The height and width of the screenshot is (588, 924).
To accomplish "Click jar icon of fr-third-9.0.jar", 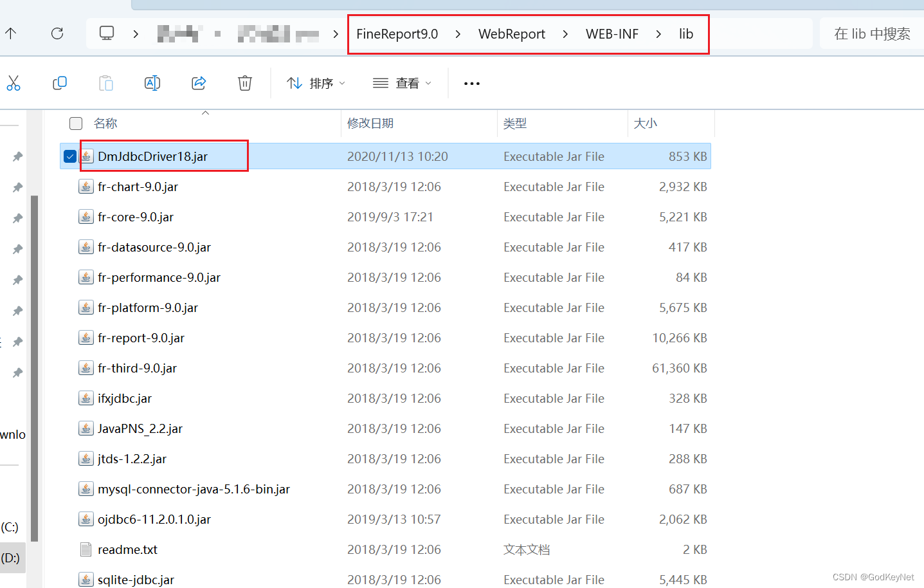I will click(86, 368).
